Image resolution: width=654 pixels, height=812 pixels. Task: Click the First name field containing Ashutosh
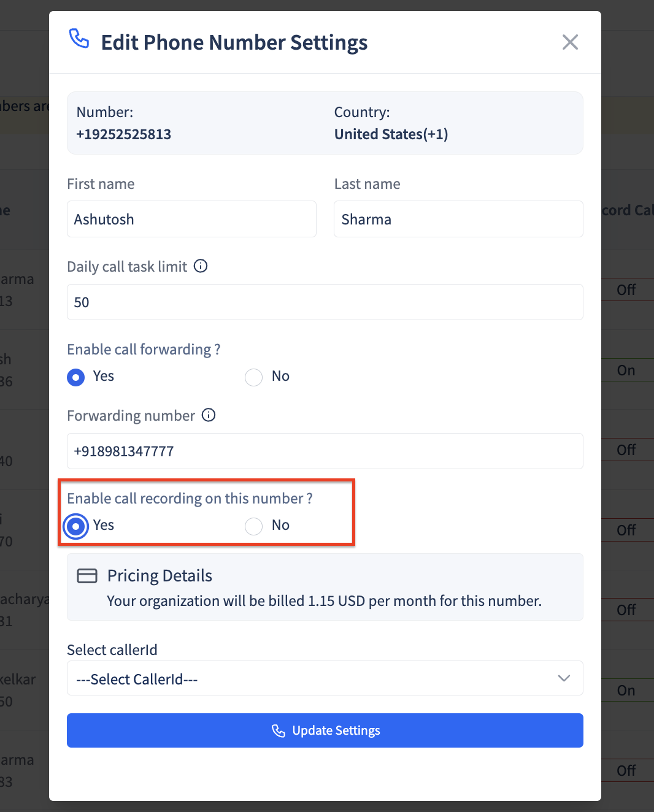pos(191,219)
